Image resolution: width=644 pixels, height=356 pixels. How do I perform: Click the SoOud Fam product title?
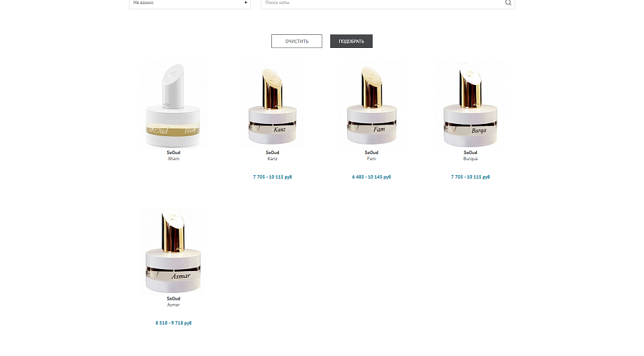pyautogui.click(x=371, y=155)
